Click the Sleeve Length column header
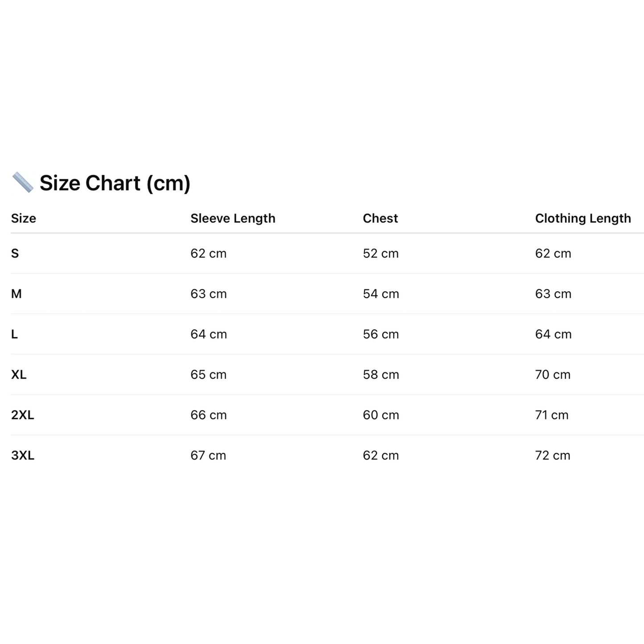Image resolution: width=644 pixels, height=644 pixels. tap(233, 218)
